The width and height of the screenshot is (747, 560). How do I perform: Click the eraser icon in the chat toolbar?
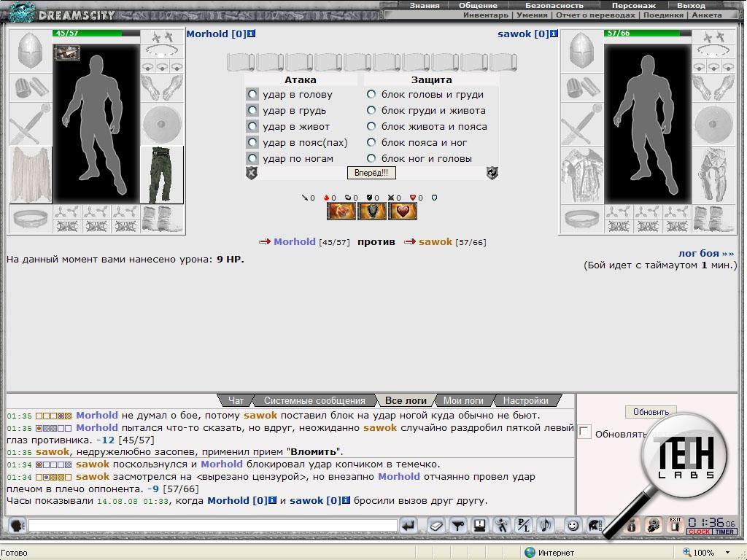pyautogui.click(x=436, y=525)
